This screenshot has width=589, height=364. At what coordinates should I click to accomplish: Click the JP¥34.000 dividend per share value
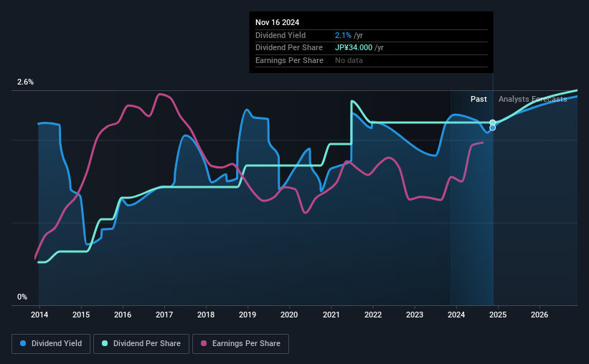pos(354,48)
